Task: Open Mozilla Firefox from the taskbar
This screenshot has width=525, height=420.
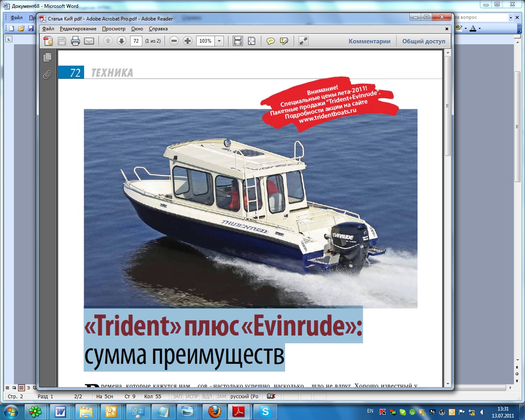Action: [214, 412]
